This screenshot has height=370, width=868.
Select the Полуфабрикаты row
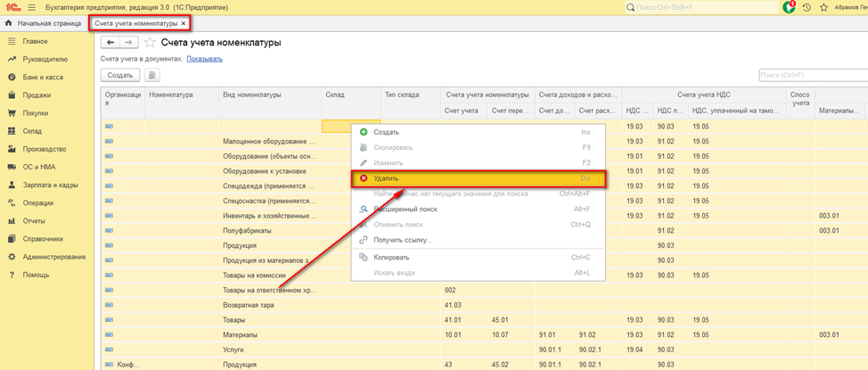(x=247, y=230)
